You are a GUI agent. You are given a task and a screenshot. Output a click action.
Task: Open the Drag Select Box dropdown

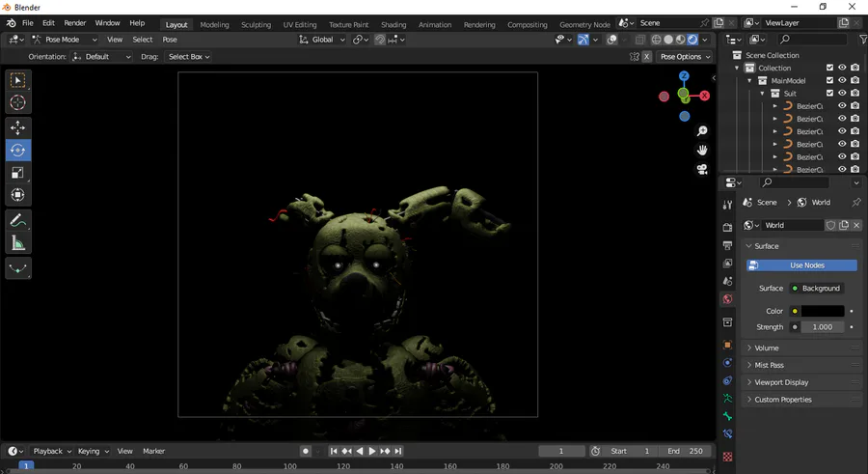pos(188,57)
